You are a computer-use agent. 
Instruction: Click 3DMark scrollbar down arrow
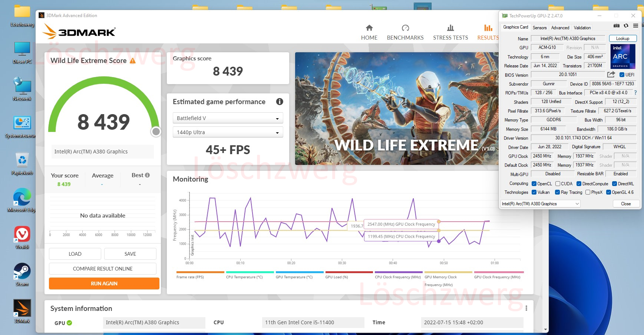pyautogui.click(x=545, y=329)
